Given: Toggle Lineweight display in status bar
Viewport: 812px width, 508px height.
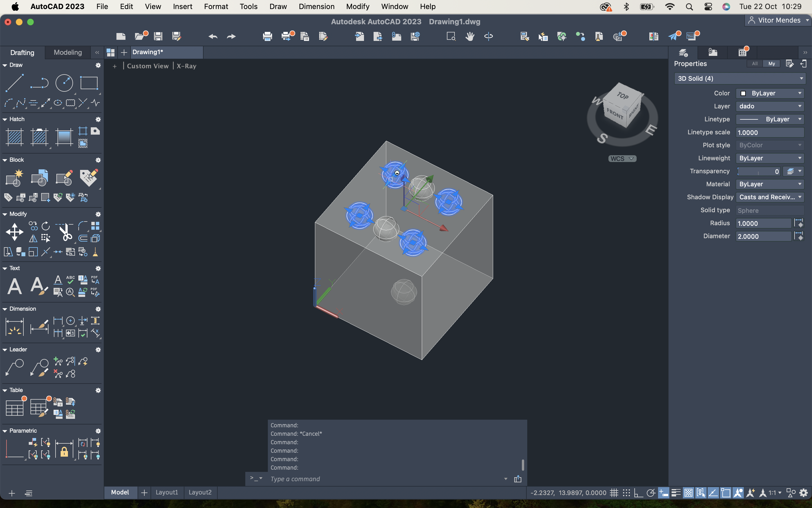Looking at the screenshot, I should coord(676,493).
